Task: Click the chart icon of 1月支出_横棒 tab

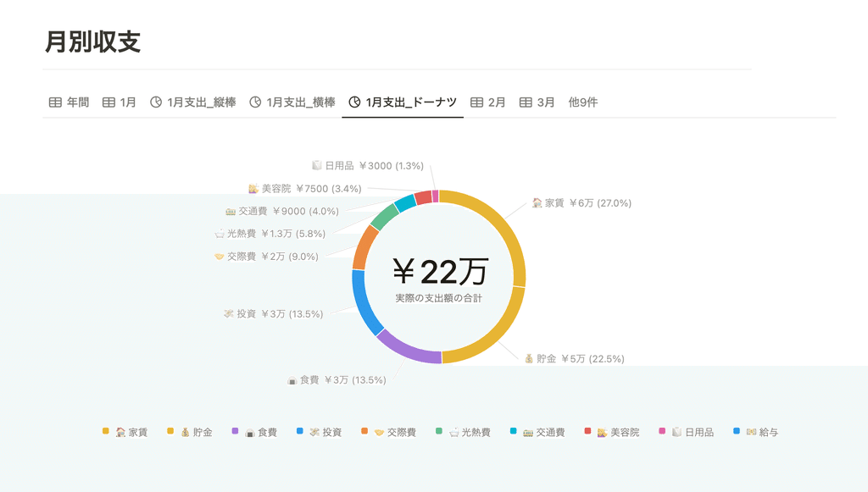Action: tap(255, 102)
